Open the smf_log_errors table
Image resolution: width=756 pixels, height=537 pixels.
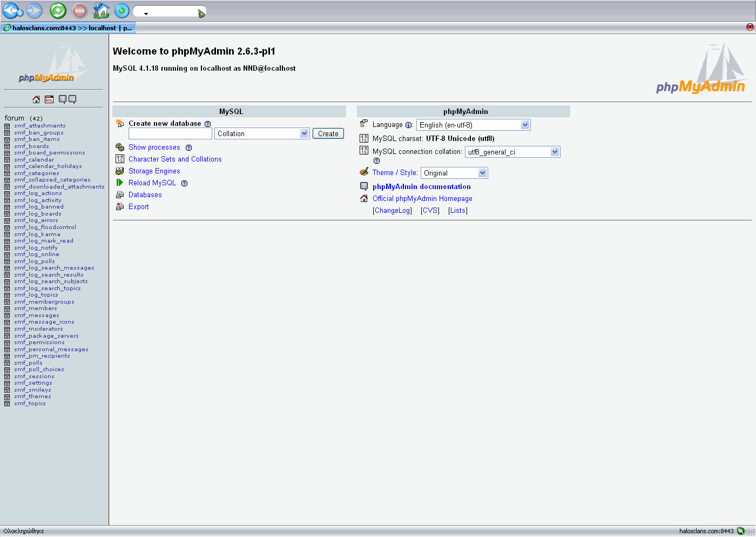coord(36,220)
